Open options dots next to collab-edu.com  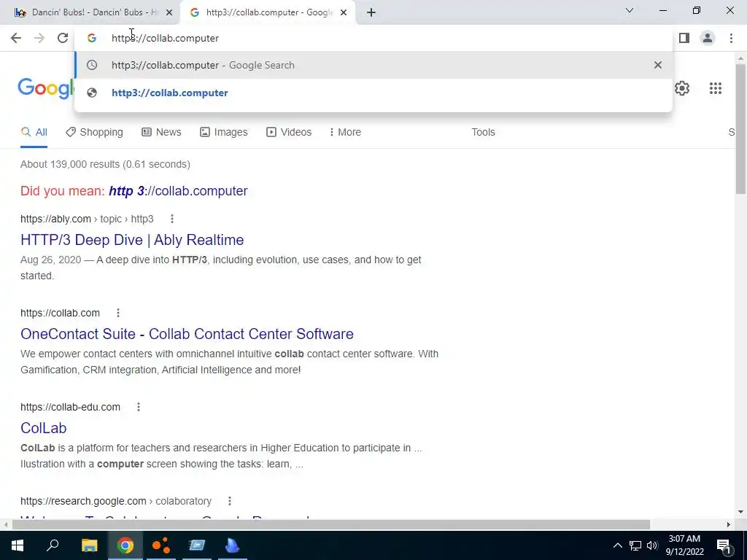pyautogui.click(x=139, y=407)
